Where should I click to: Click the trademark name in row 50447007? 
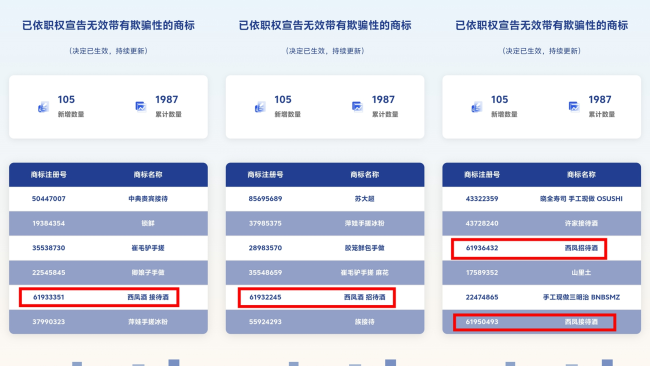[148, 199]
